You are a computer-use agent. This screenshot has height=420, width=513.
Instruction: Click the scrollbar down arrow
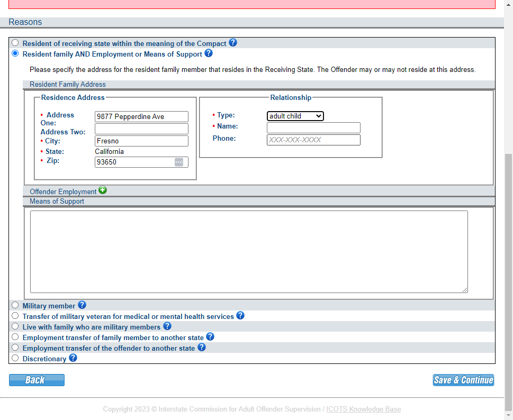point(508,415)
